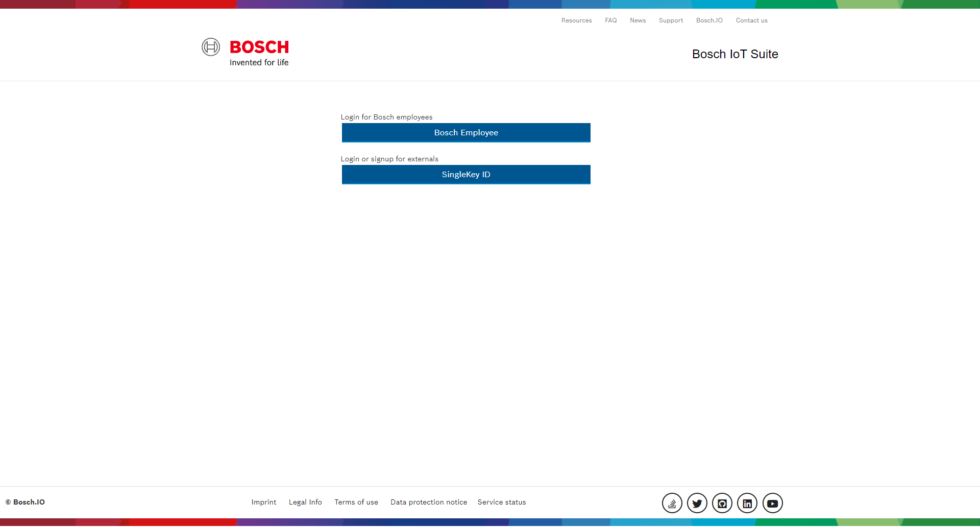Visit the GitHub icon in footer
This screenshot has width=980, height=527.
(x=722, y=504)
